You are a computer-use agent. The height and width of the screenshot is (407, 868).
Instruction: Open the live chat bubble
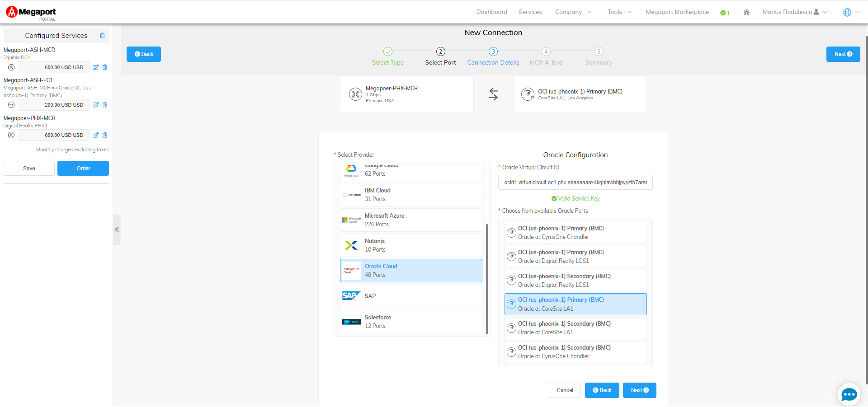pyautogui.click(x=849, y=394)
